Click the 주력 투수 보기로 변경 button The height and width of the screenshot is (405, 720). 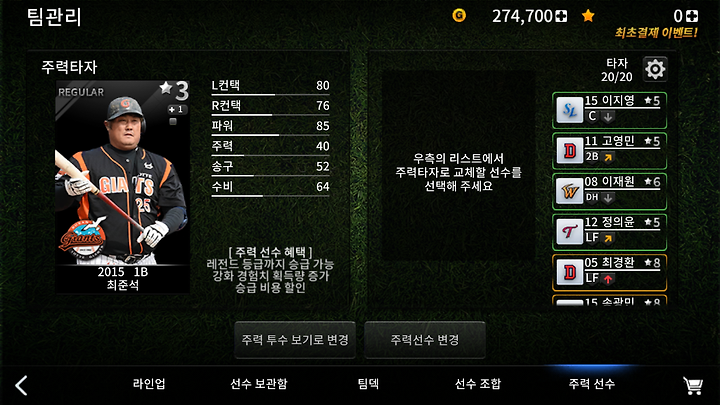295,340
